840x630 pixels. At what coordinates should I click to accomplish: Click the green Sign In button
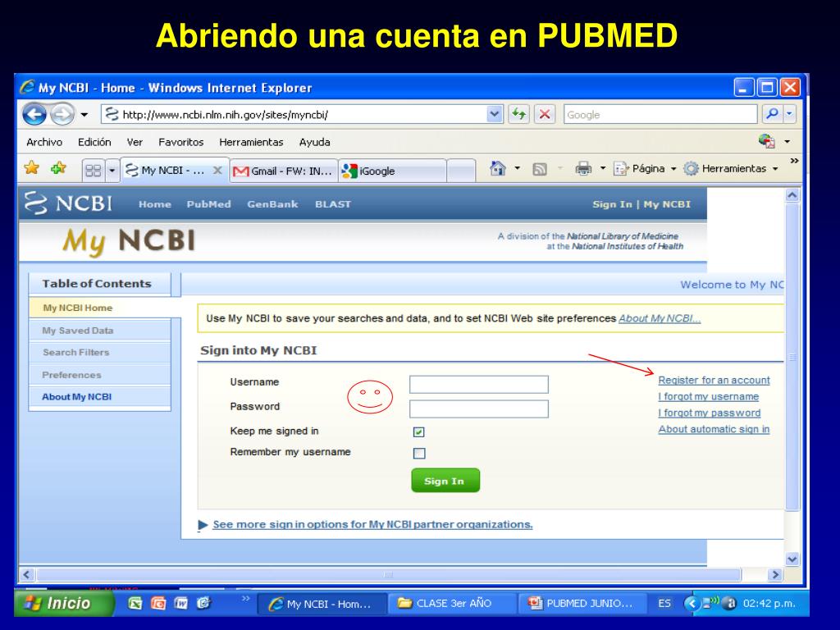(x=445, y=481)
